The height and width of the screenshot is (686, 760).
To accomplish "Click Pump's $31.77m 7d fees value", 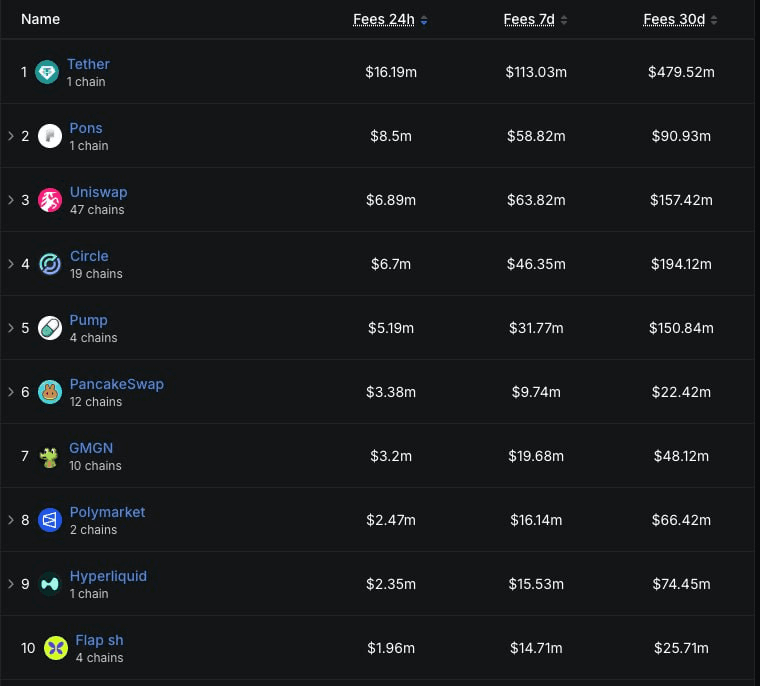I will coord(536,328).
